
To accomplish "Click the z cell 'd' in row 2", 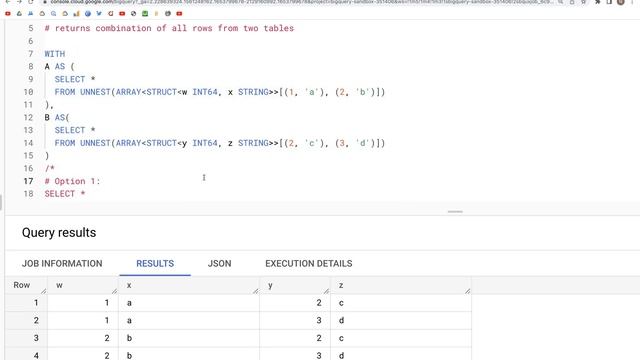I will [341, 320].
